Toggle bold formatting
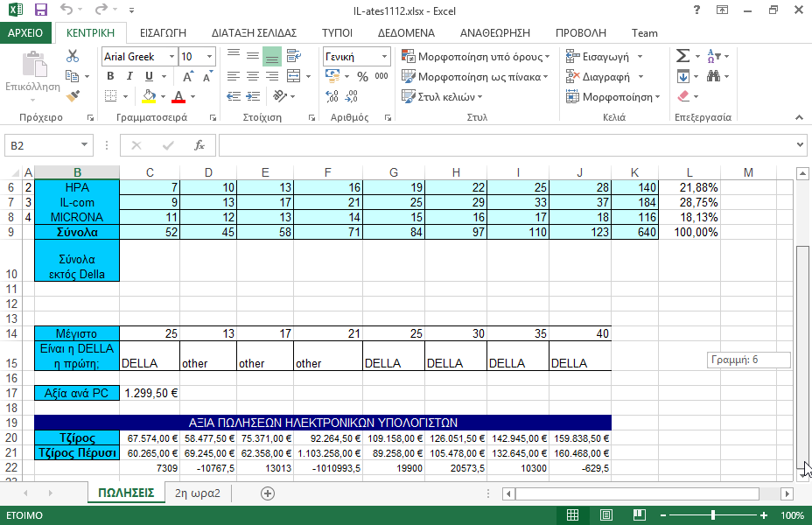The width and height of the screenshot is (812, 525). coord(110,76)
